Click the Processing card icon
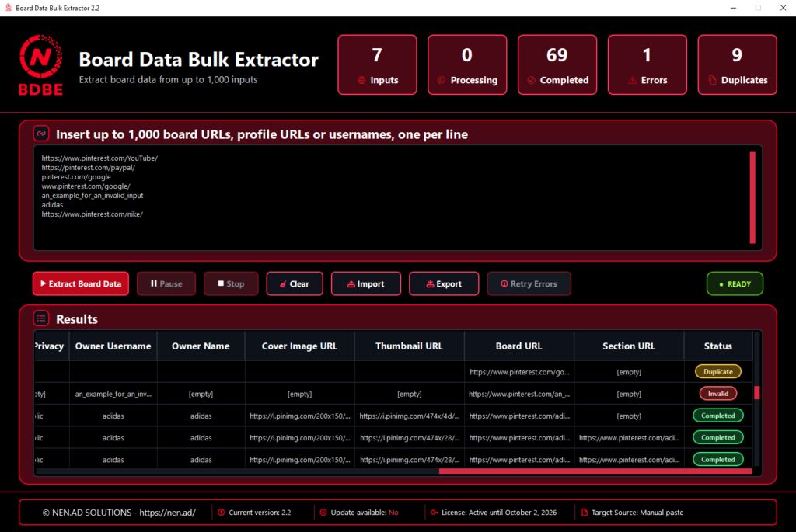 (442, 80)
